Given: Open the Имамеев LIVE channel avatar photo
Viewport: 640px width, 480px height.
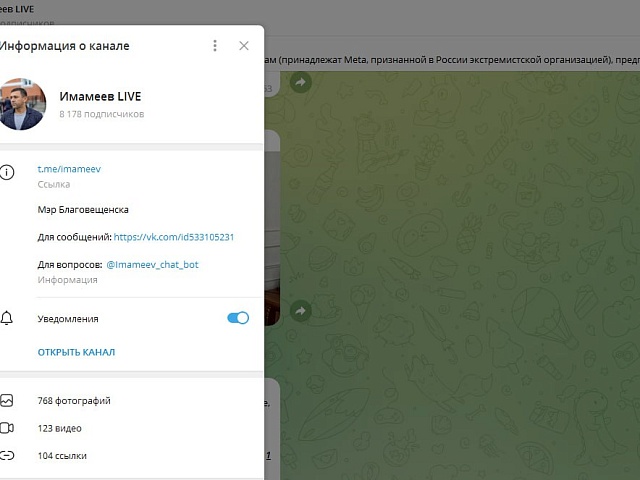Looking at the screenshot, I should 21,105.
